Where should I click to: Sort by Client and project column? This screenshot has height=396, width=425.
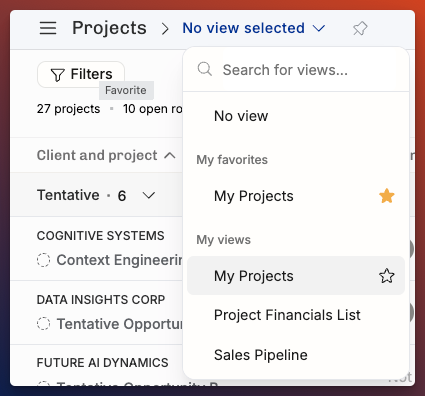pos(106,155)
